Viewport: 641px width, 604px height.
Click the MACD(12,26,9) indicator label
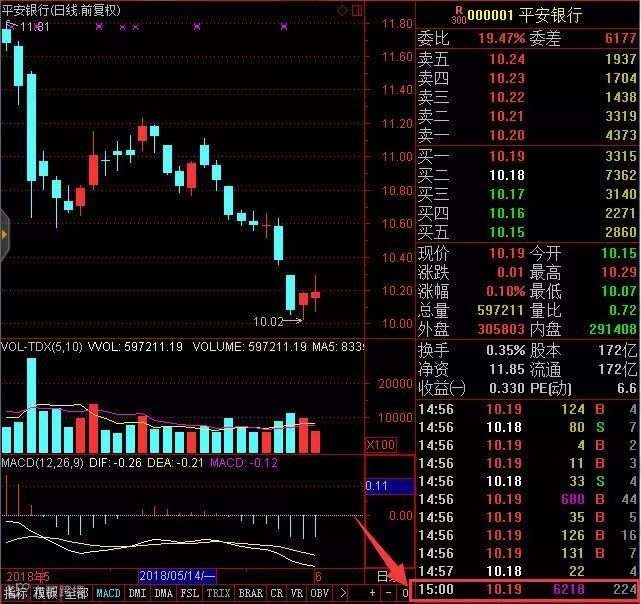[x=43, y=463]
